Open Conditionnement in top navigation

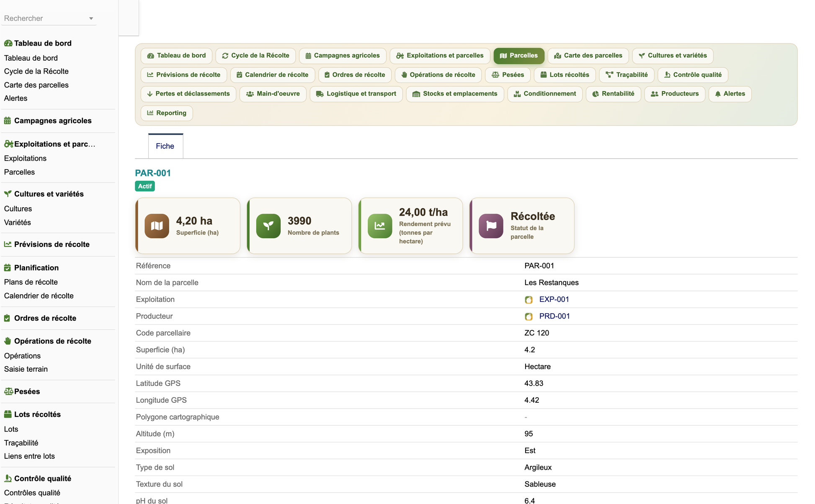click(x=545, y=94)
